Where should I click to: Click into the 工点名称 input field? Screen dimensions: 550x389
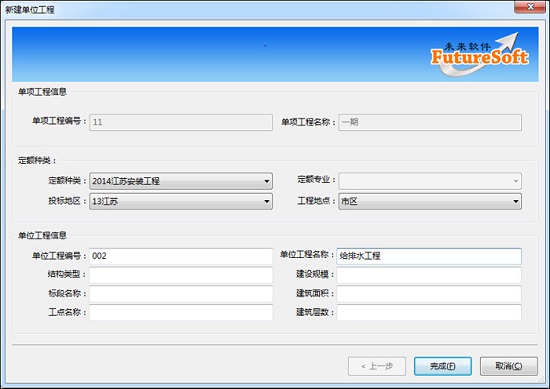[x=181, y=313]
